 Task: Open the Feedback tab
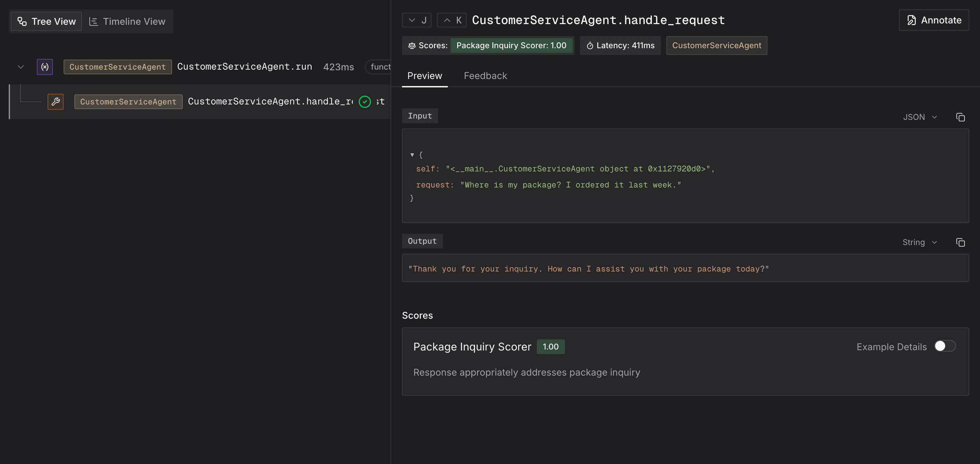click(485, 76)
